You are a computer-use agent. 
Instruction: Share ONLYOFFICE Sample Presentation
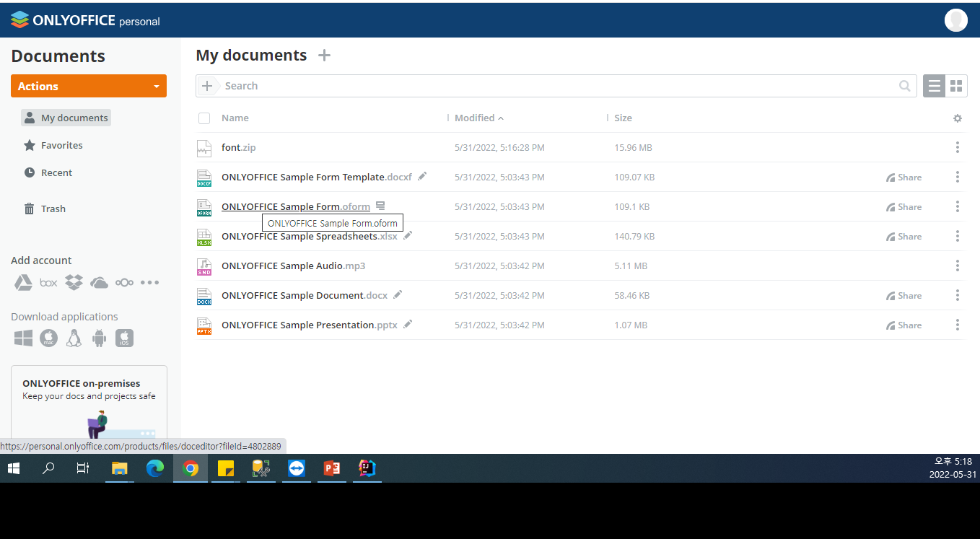(x=904, y=325)
